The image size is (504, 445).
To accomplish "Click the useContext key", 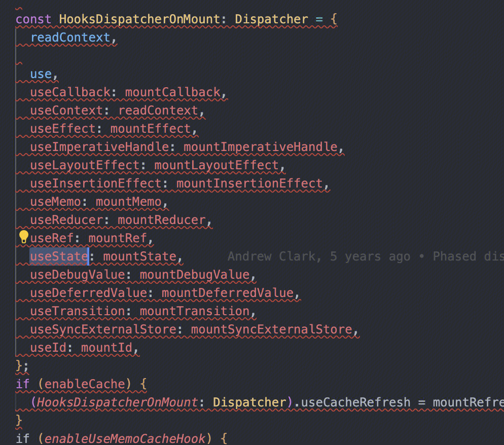I will tap(66, 110).
